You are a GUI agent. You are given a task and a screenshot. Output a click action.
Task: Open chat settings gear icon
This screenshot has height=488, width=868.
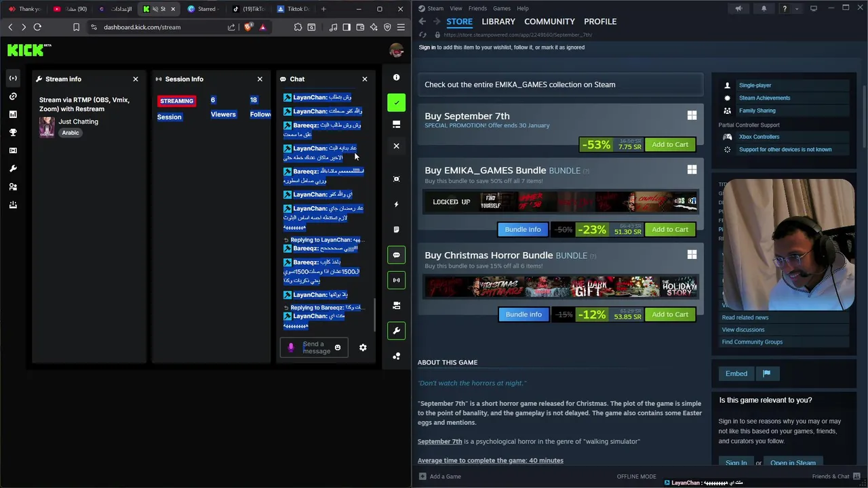coord(363,348)
